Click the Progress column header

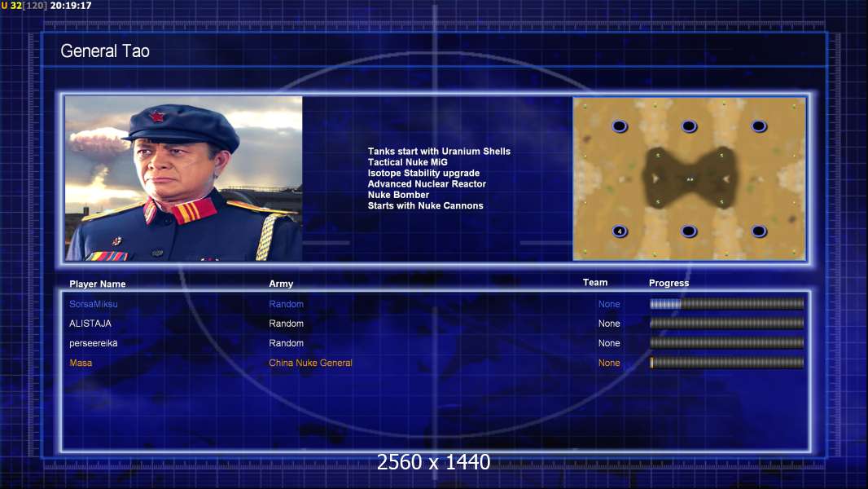669,283
